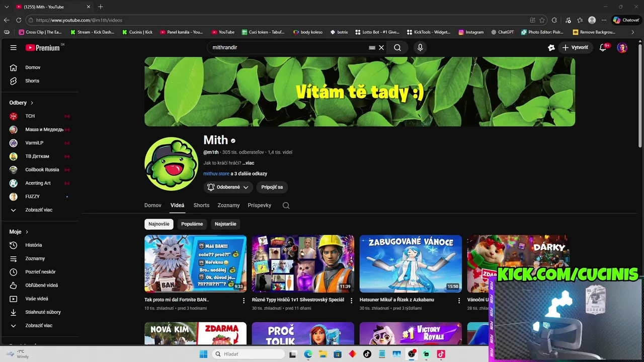
Task: Open options for Fortnite BAN video
Action: [x=244, y=301]
